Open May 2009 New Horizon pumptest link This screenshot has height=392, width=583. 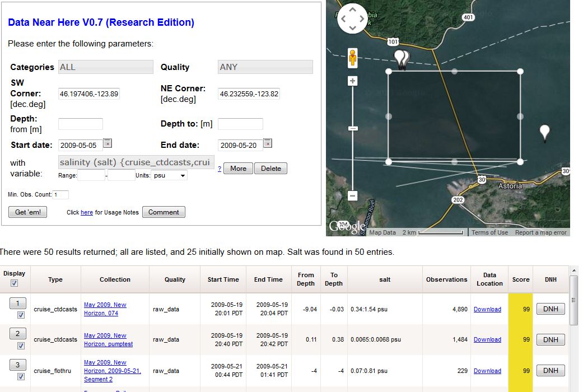click(108, 339)
